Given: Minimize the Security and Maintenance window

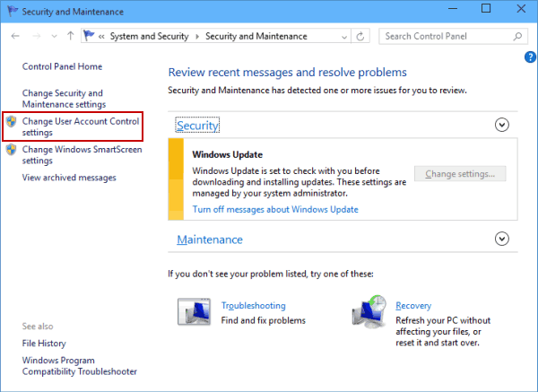Looking at the screenshot, I should 453,9.
